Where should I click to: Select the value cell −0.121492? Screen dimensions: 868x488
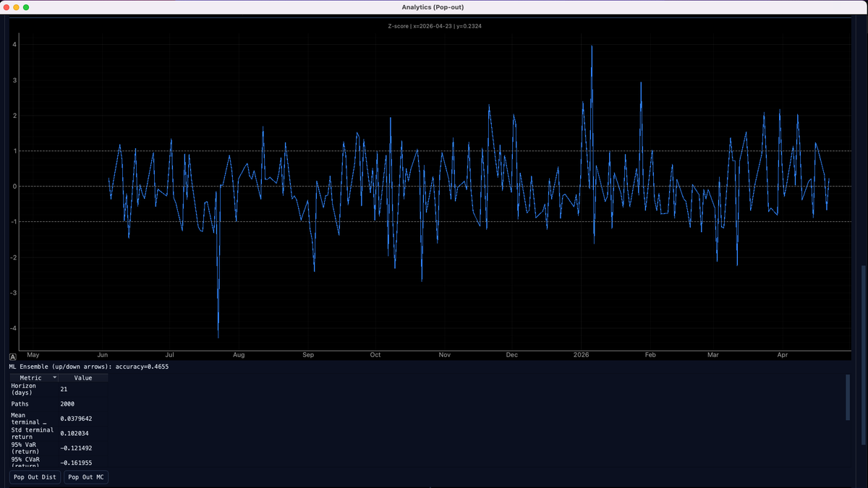(x=83, y=448)
